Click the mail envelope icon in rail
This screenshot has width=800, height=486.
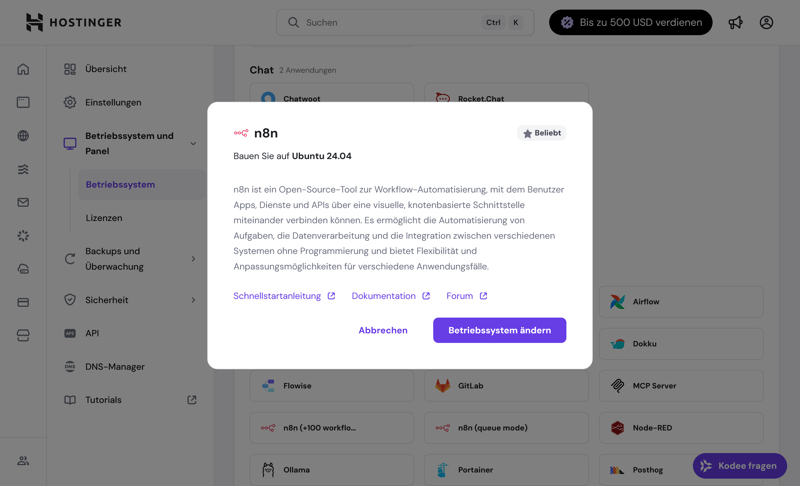coord(23,202)
